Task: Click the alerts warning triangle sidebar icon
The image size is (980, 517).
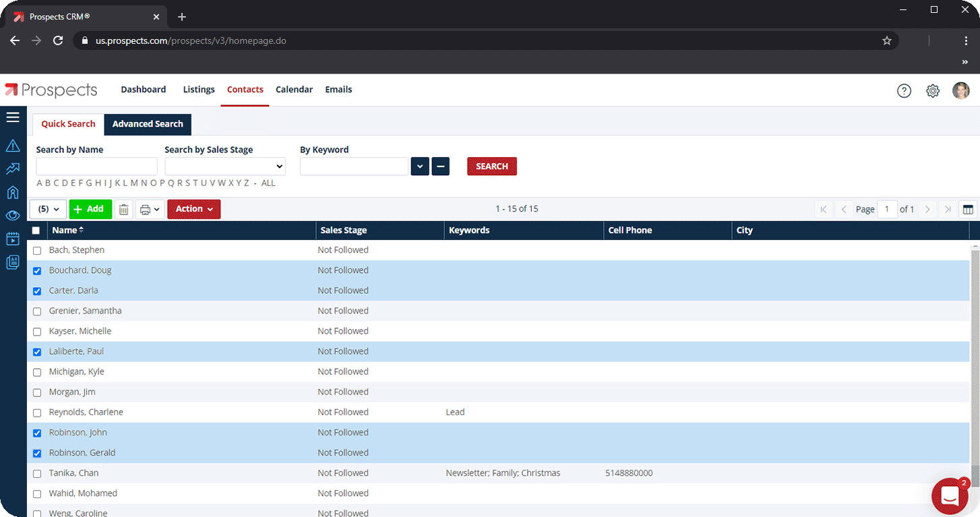Action: coord(13,146)
